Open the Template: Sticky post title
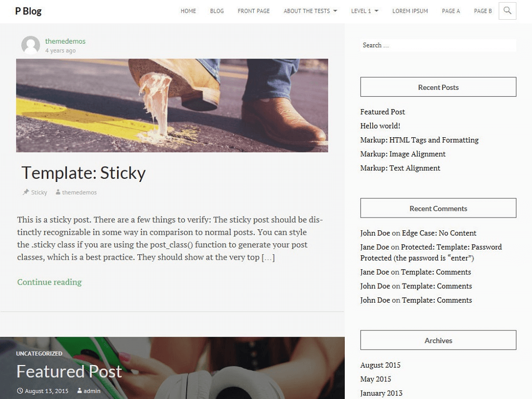This screenshot has width=532, height=399. pyautogui.click(x=84, y=173)
